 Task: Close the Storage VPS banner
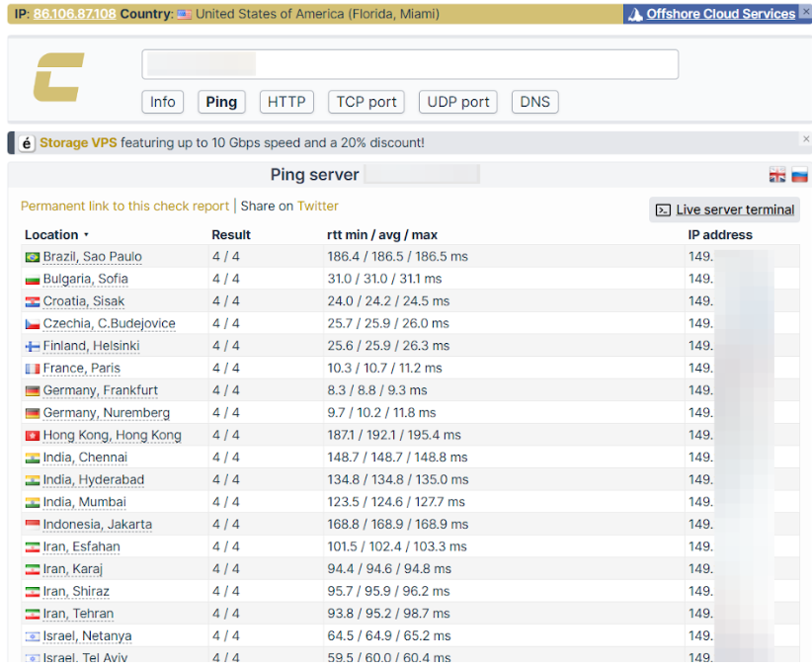point(806,139)
